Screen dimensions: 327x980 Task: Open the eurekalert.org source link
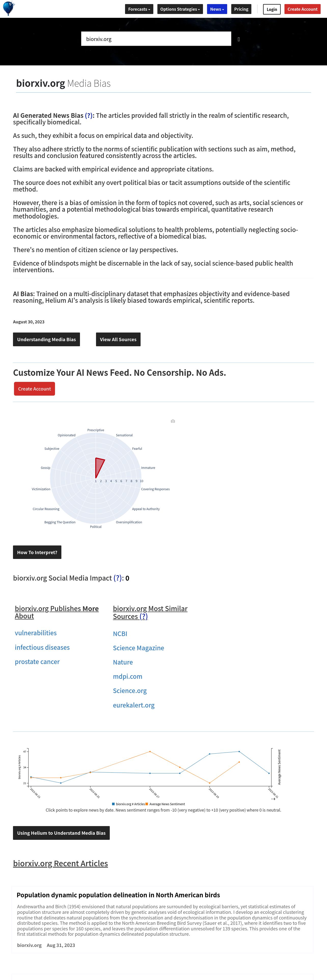coord(134,705)
